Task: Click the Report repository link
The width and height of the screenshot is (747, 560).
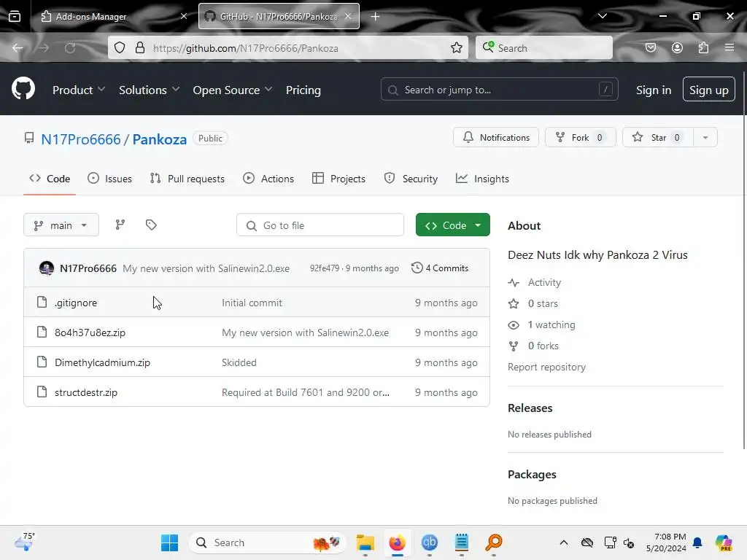Action: (x=546, y=367)
